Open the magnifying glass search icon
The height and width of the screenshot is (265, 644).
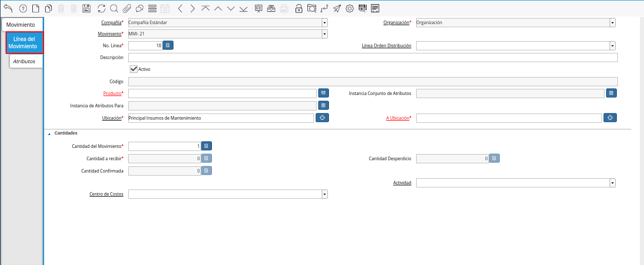[x=114, y=8]
